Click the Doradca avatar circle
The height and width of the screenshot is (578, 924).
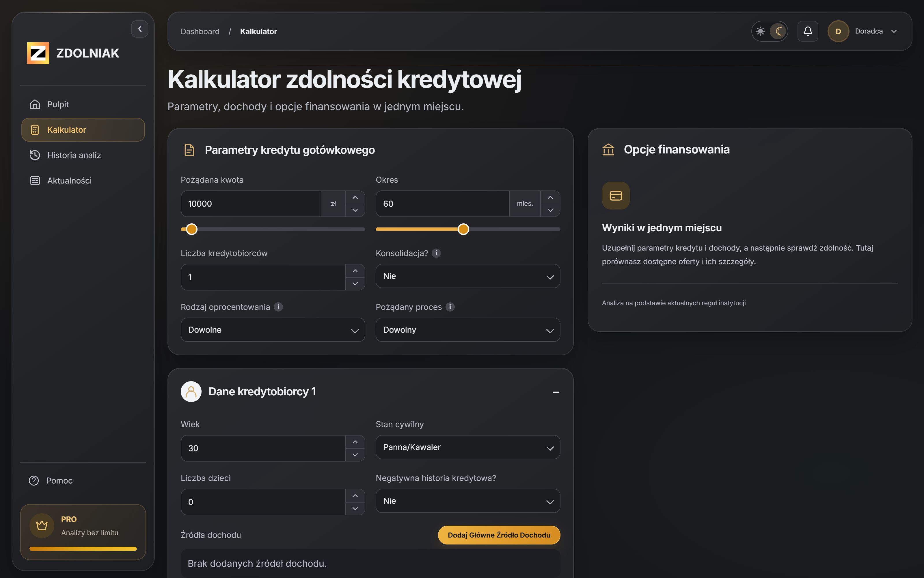(838, 31)
